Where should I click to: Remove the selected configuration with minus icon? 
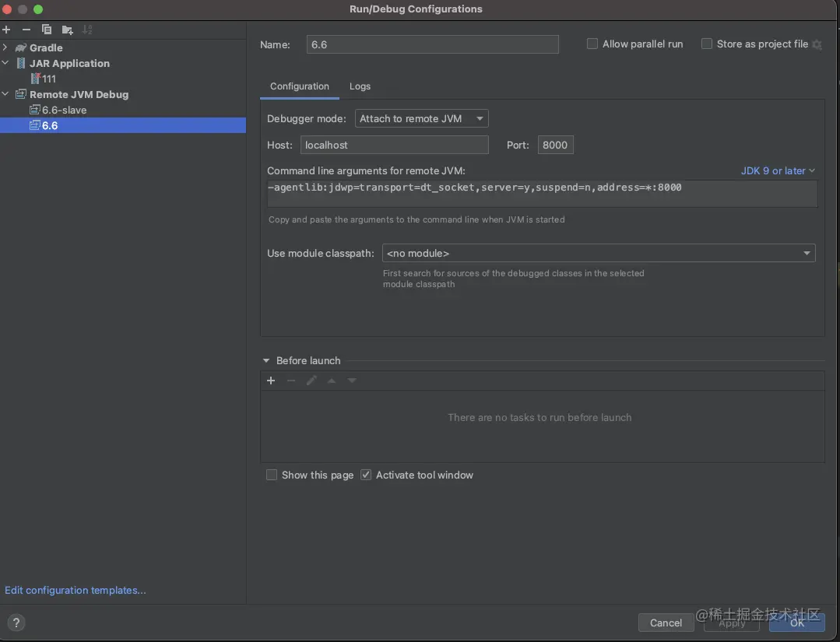pos(26,30)
